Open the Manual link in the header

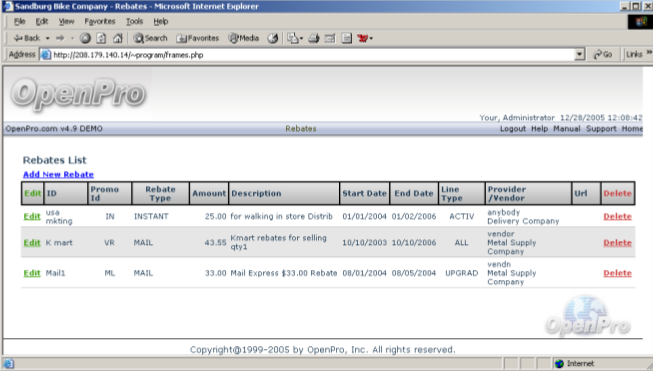(566, 129)
